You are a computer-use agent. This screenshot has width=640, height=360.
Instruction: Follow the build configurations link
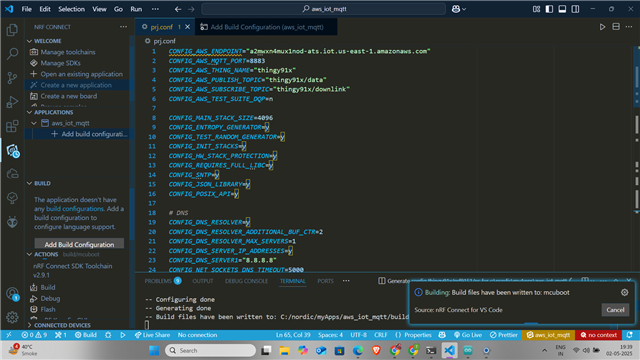tap(75, 209)
